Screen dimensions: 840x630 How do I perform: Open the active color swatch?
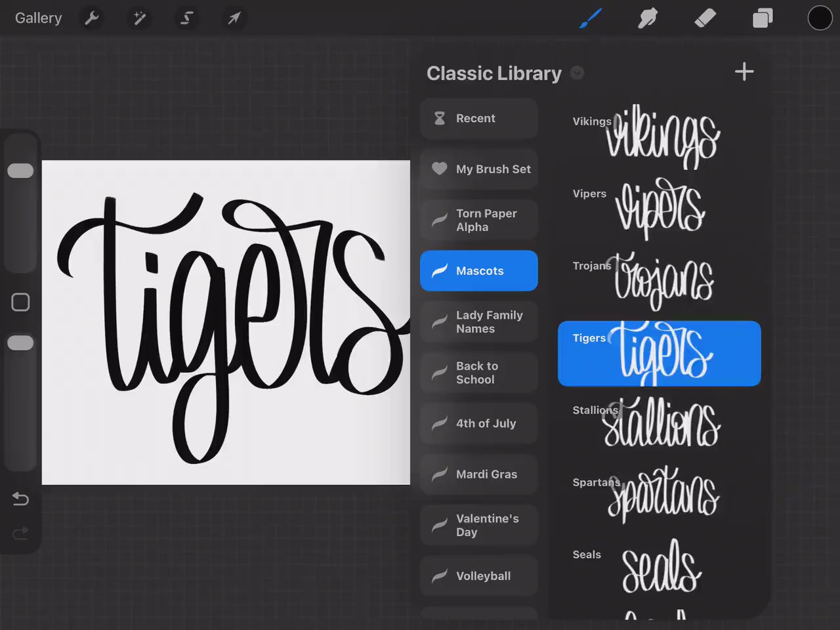click(x=820, y=18)
